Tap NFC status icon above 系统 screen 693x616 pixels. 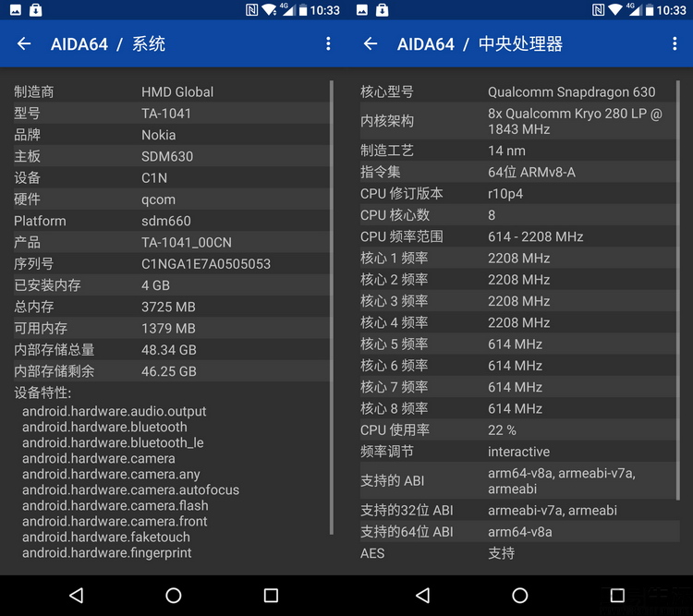coord(252,10)
